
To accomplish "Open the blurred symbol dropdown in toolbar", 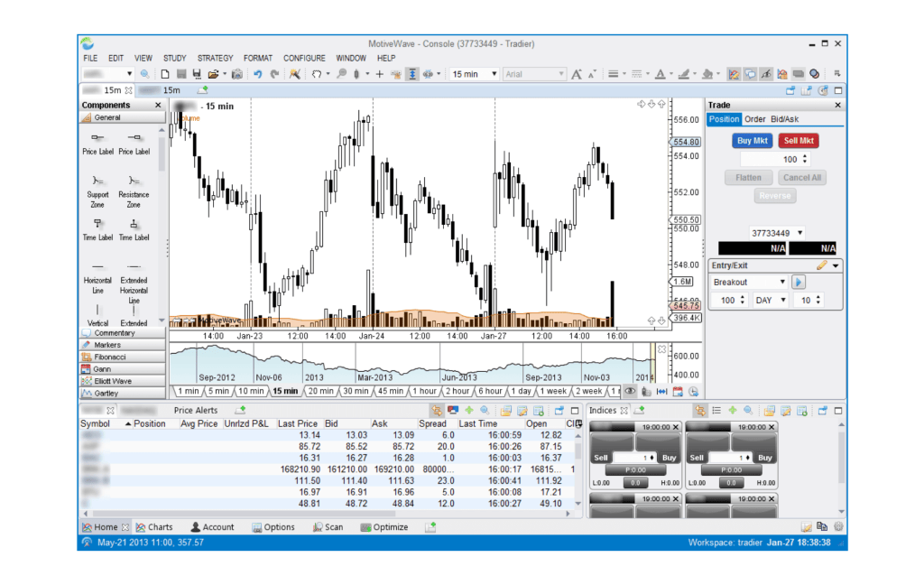I will (x=107, y=74).
